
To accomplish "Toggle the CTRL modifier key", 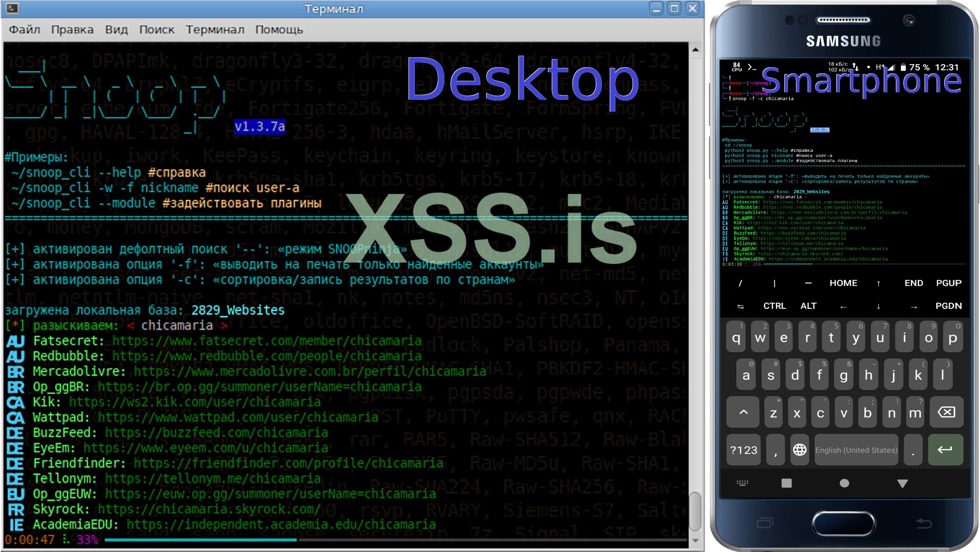I will coord(774,306).
